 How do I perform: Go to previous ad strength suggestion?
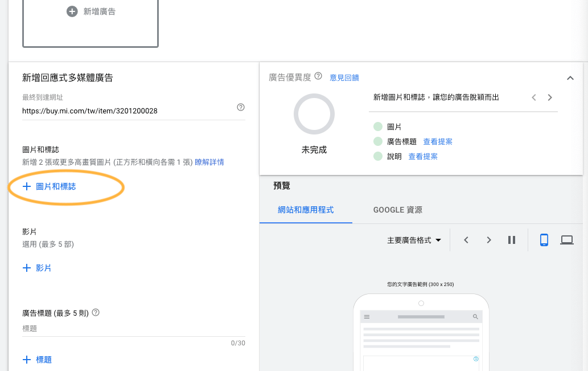pyautogui.click(x=534, y=97)
